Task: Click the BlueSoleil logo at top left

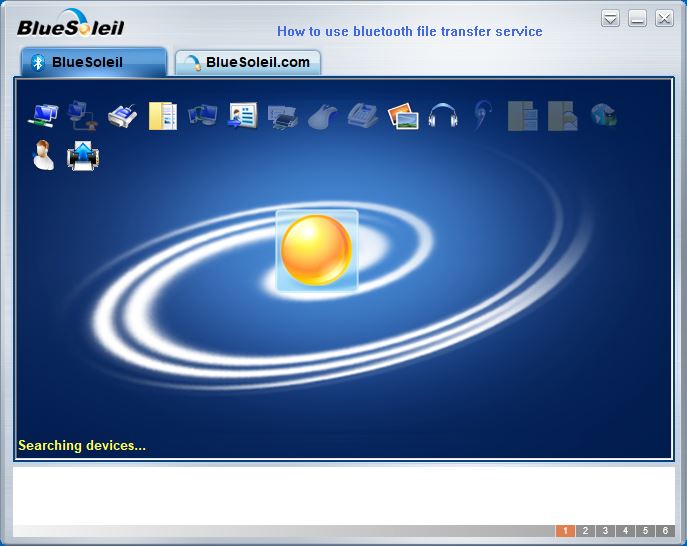Action: (71, 23)
